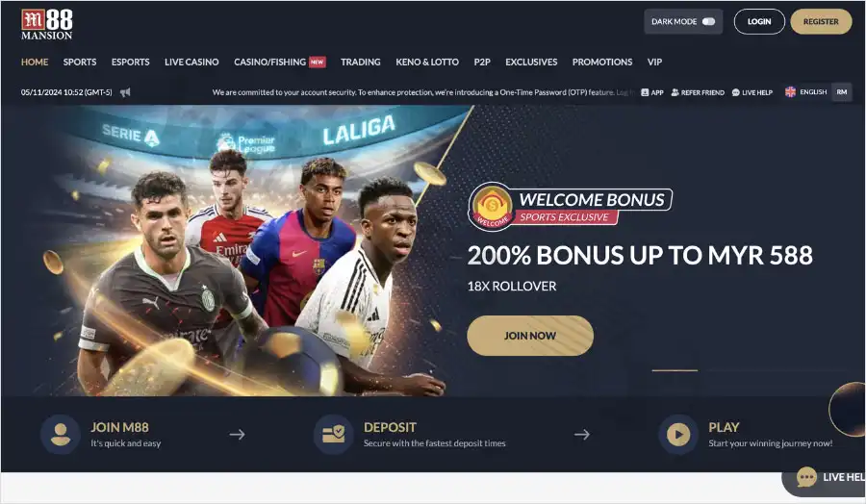Image resolution: width=866 pixels, height=504 pixels.
Task: Click the announcement megaphone icon
Action: click(125, 92)
